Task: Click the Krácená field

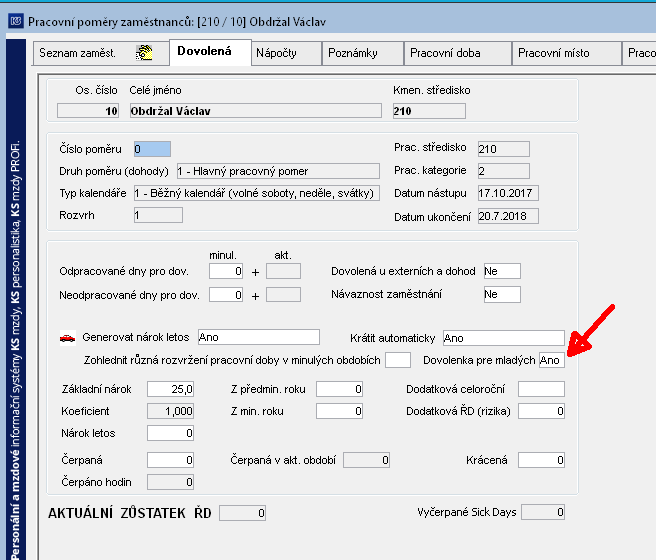Action: pos(541,460)
